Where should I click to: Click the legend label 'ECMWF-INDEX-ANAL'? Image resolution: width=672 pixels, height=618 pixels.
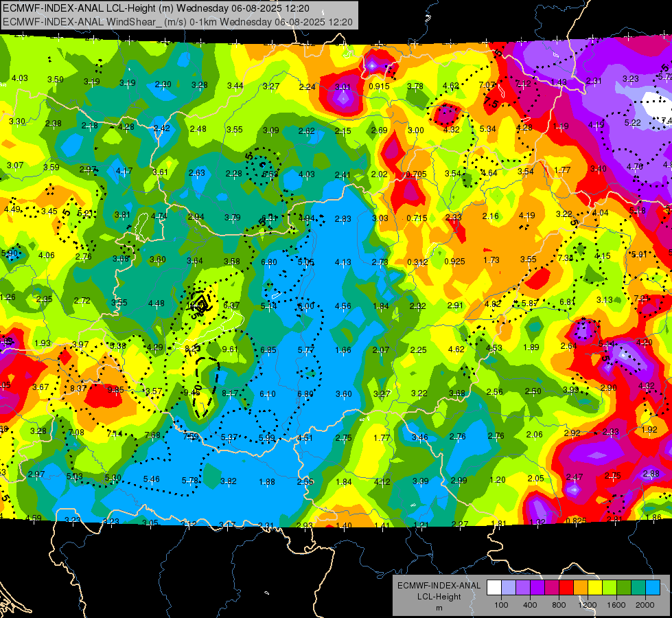[x=439, y=586]
